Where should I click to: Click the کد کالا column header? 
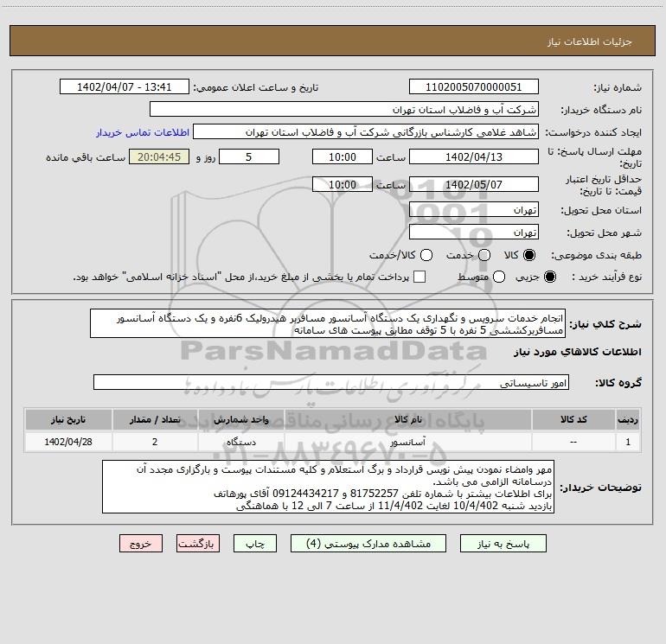[573, 419]
